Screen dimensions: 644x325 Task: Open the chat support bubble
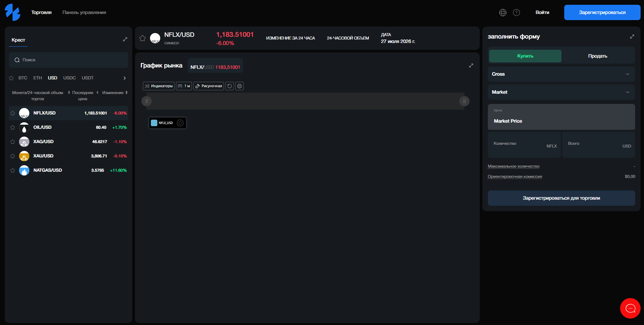630,308
